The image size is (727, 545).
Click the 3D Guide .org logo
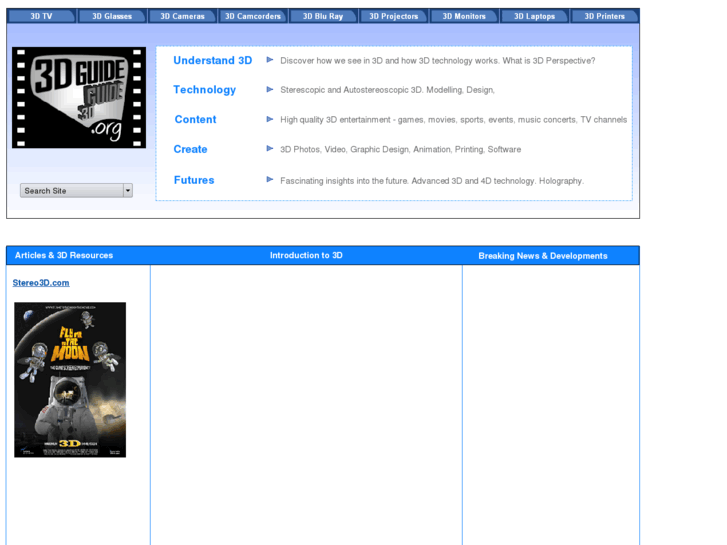[79, 97]
